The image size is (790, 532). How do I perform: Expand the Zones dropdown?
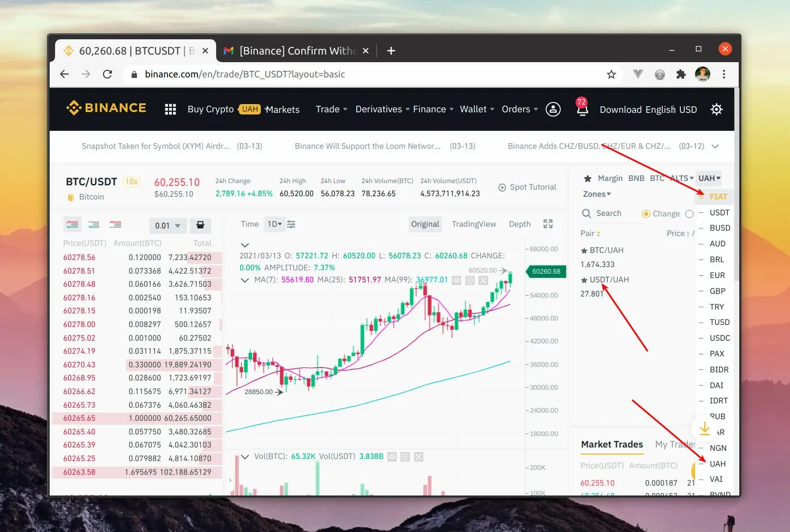597,194
